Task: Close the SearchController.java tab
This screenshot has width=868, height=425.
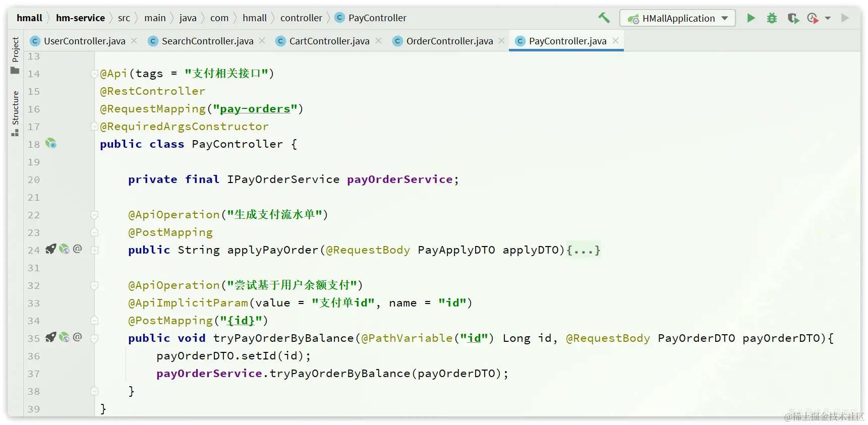Action: tap(262, 41)
